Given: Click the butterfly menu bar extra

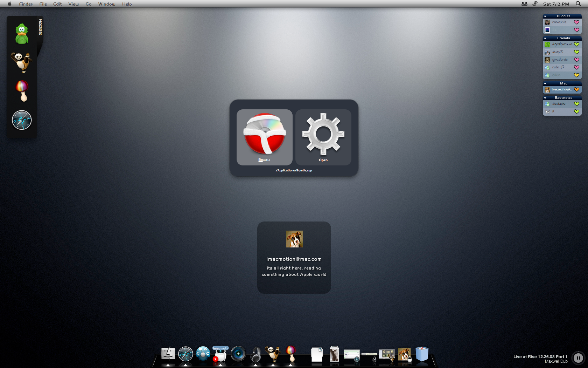Looking at the screenshot, I should pos(524,4).
